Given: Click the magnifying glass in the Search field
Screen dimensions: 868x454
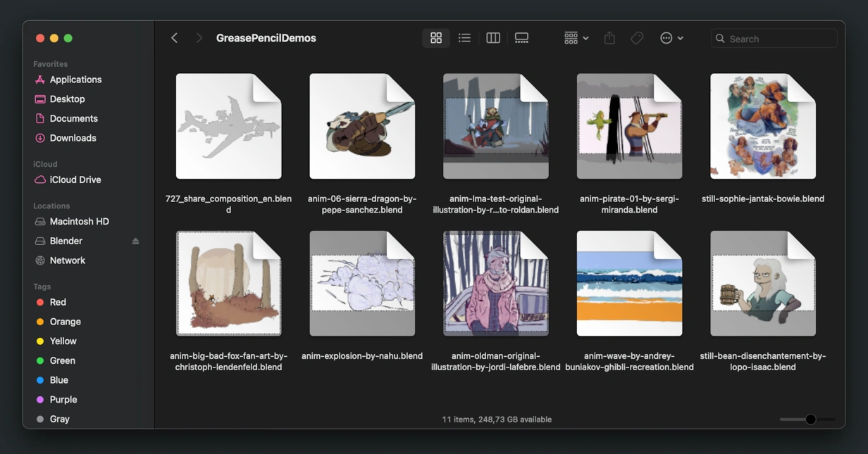Looking at the screenshot, I should click(720, 39).
